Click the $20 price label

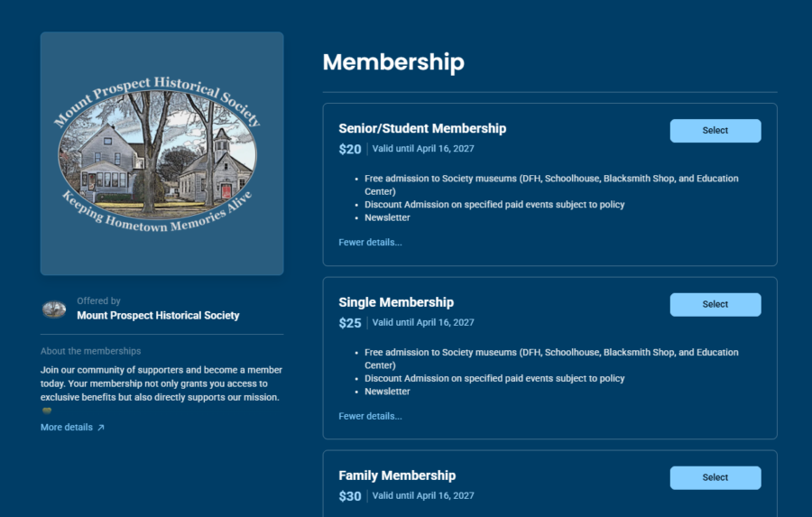click(x=349, y=150)
